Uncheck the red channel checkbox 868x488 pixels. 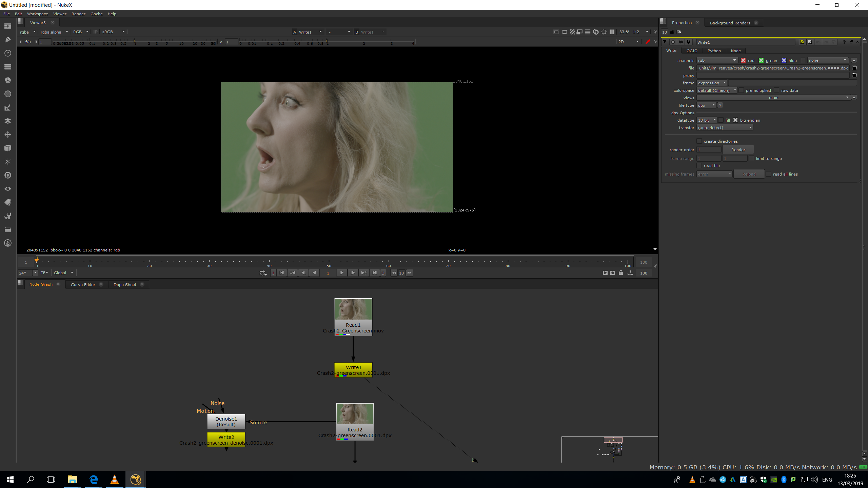pos(743,60)
